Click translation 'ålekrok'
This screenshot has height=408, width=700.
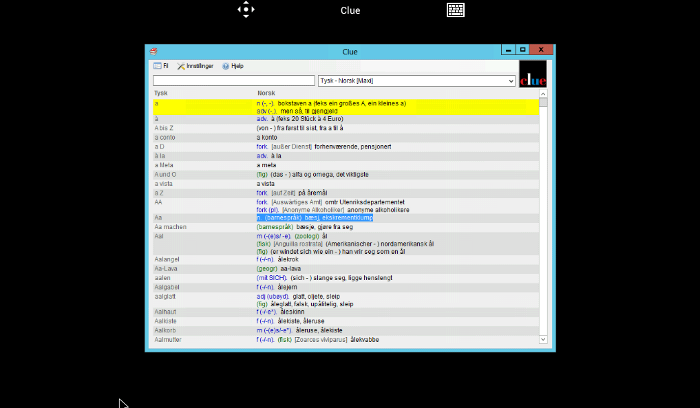[288, 259]
